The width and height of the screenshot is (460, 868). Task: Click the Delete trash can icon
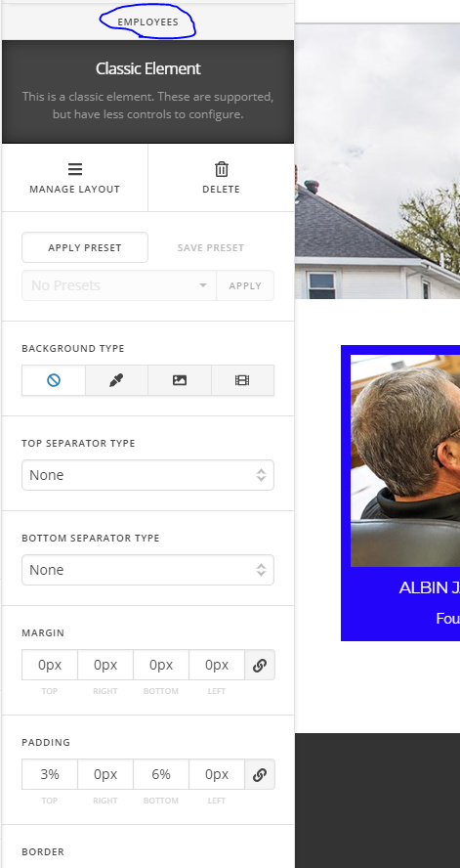(x=221, y=169)
